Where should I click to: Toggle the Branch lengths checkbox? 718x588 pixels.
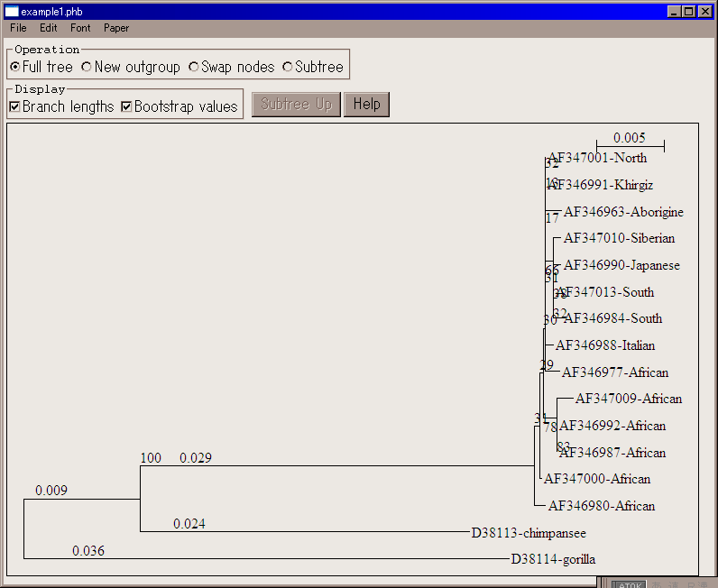pyautogui.click(x=15, y=106)
